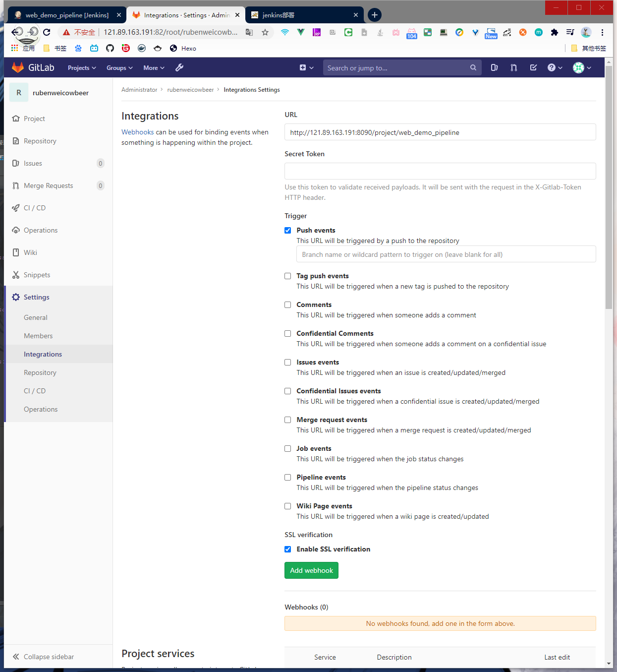Select Members in the Settings submenu

[x=38, y=336]
